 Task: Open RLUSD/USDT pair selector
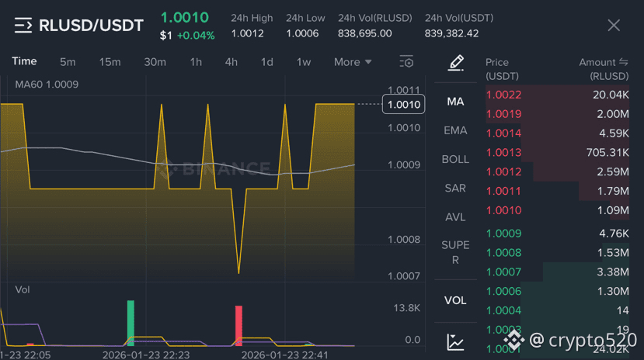point(91,26)
